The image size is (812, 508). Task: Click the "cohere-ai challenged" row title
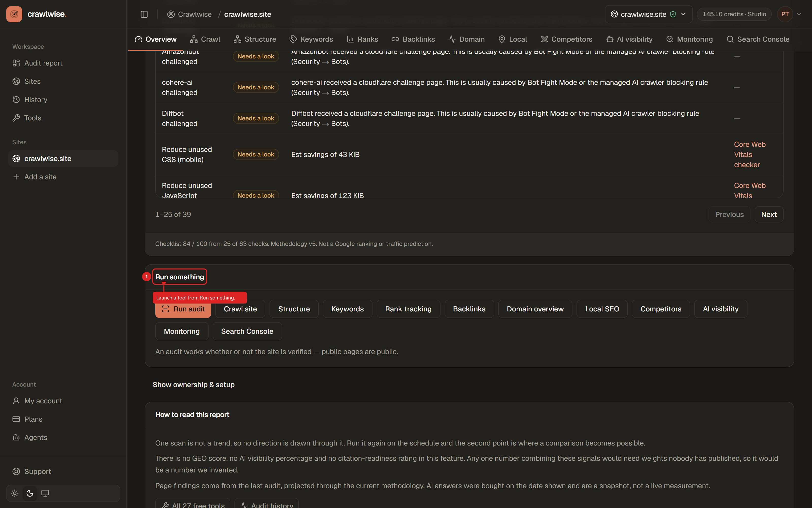point(179,87)
